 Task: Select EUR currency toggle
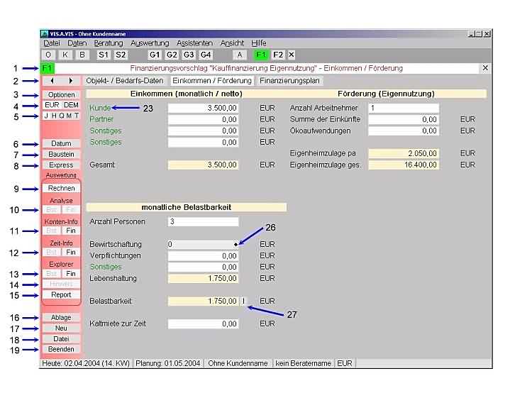pyautogui.click(x=52, y=105)
